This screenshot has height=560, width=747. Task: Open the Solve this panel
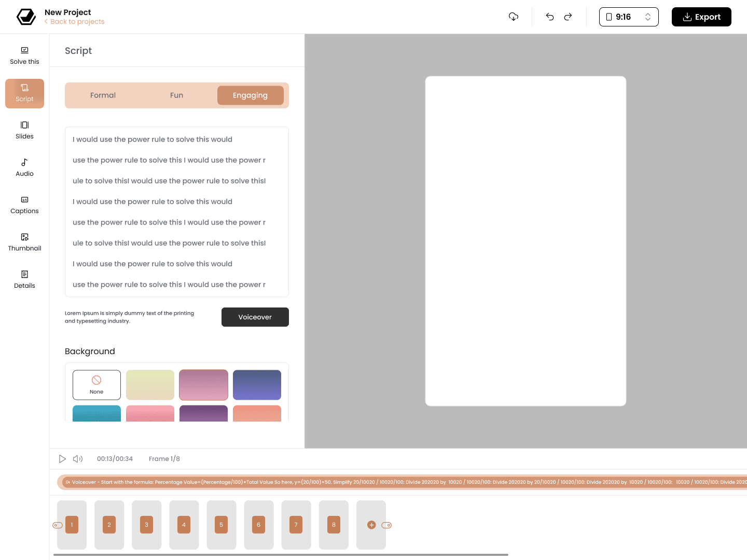24,56
